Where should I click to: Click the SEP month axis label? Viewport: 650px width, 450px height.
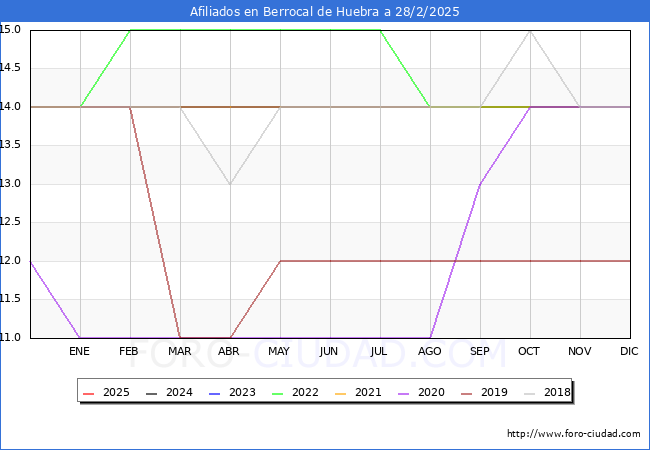tap(480, 351)
